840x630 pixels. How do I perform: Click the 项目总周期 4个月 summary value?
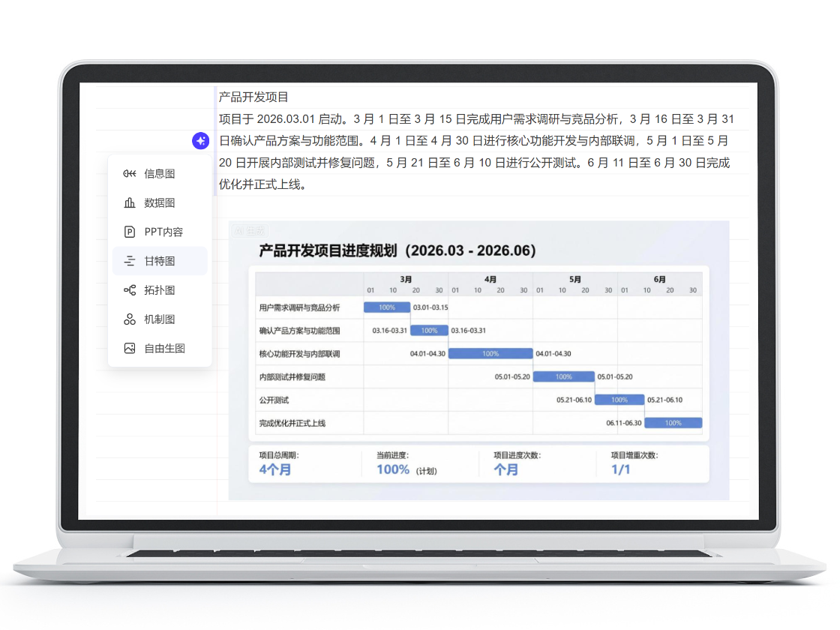click(275, 470)
